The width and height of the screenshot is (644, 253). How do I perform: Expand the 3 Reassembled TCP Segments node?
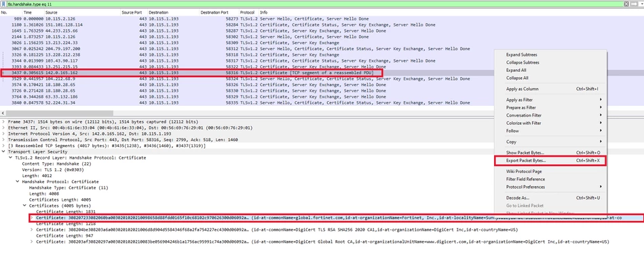[x=3, y=146]
